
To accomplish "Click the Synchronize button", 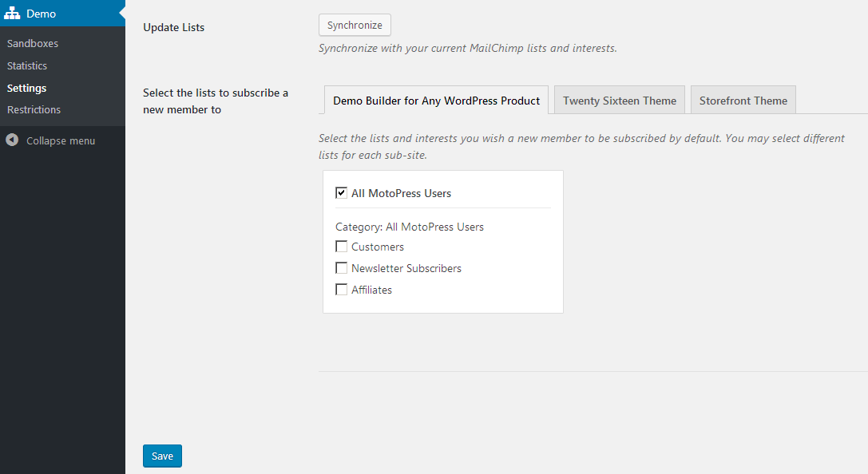I will click(355, 25).
